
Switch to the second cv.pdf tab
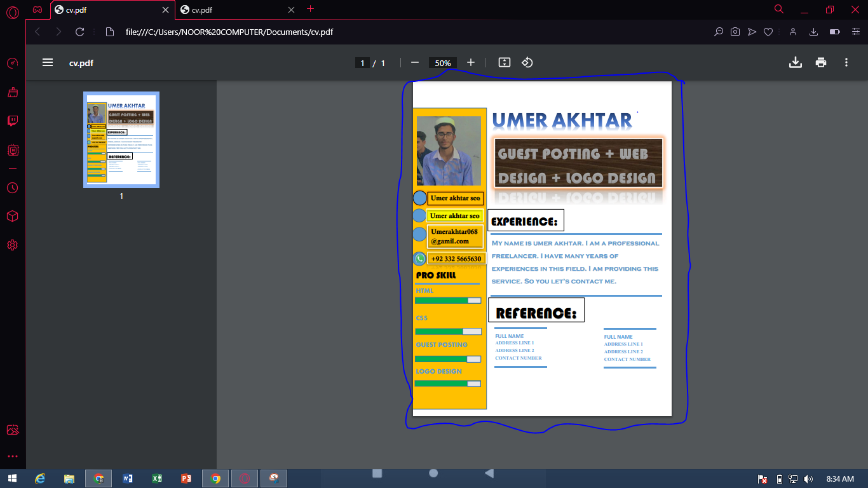(229, 10)
